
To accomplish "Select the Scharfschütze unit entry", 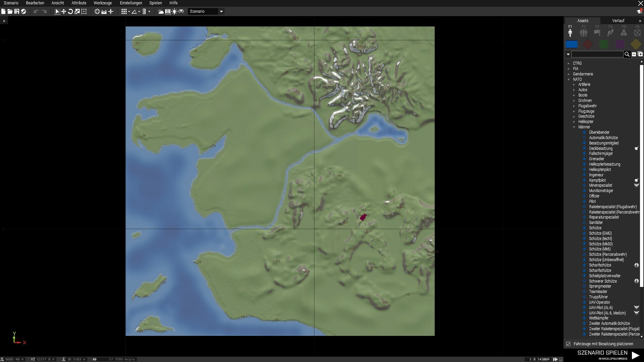I will (x=600, y=265).
